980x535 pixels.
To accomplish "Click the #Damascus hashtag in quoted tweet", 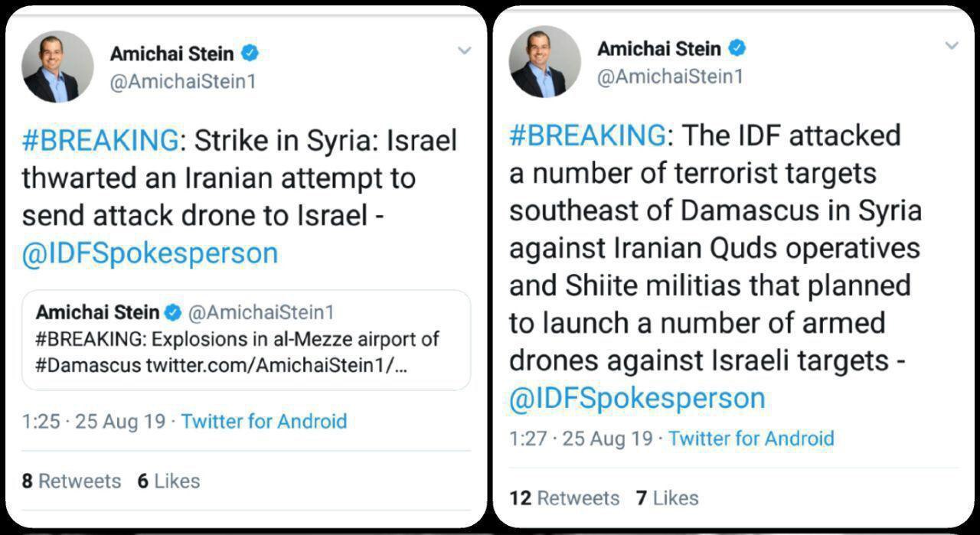I will [90, 364].
